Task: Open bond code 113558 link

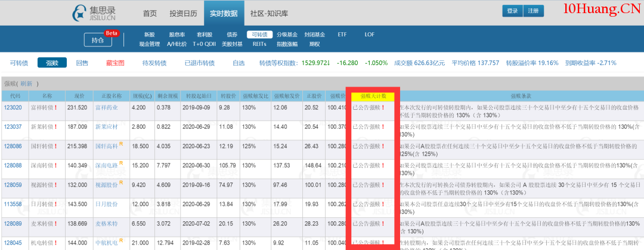Action: click(13, 205)
